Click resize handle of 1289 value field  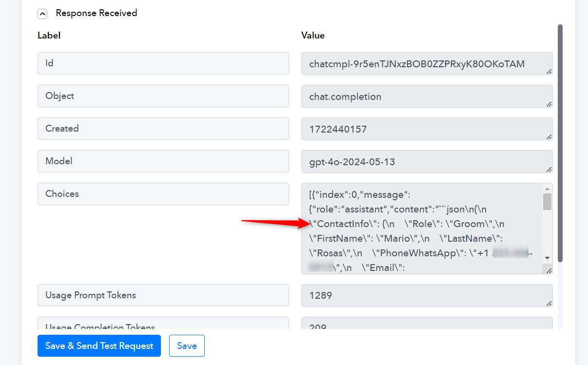(x=549, y=303)
